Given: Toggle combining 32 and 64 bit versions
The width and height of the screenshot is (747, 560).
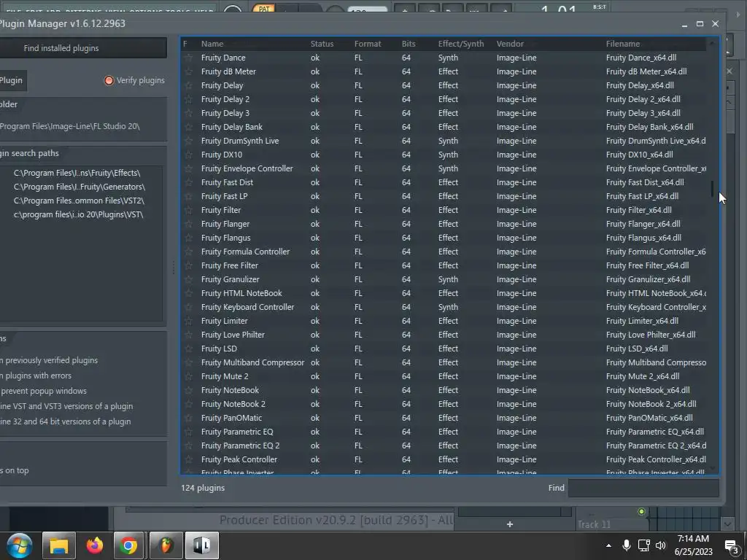Looking at the screenshot, I should coord(65,421).
